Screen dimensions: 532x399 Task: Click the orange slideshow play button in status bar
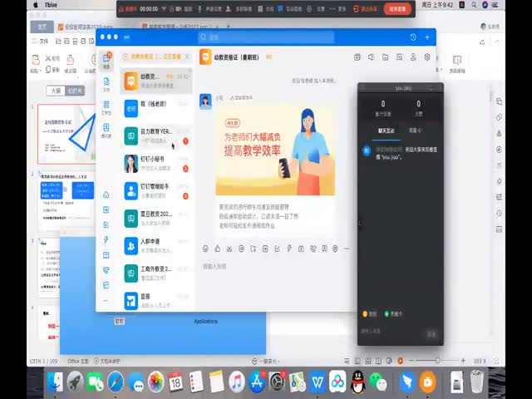click(x=401, y=361)
